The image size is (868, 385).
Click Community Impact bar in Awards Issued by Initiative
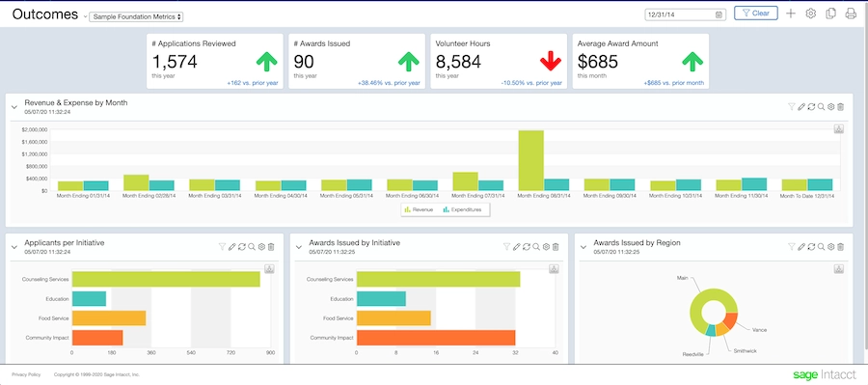tap(436, 338)
